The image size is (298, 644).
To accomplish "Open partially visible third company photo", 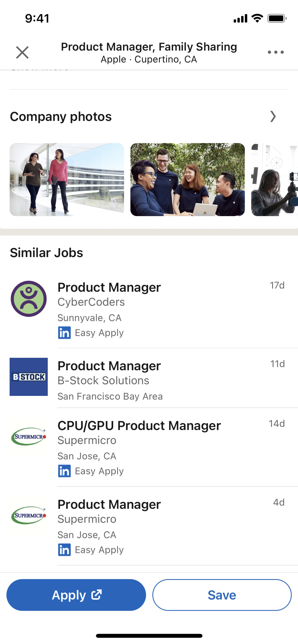I will pyautogui.click(x=274, y=180).
